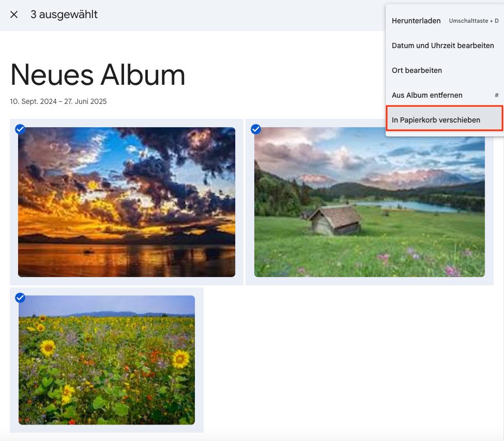504x441 pixels.
Task: Click the album date range text
Action: 58,101
